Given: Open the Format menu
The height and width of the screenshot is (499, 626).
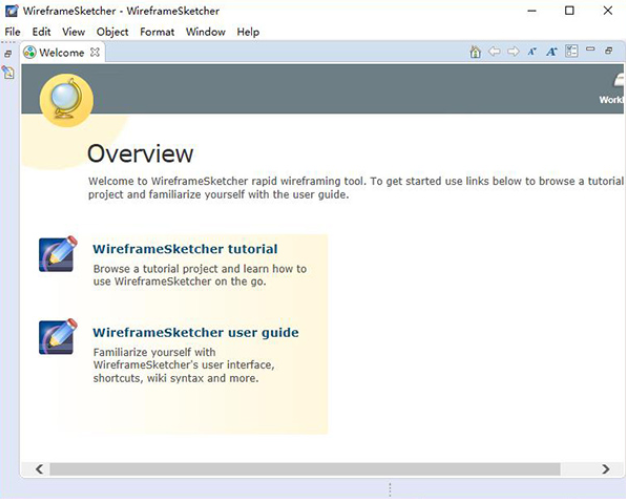Looking at the screenshot, I should 157,32.
